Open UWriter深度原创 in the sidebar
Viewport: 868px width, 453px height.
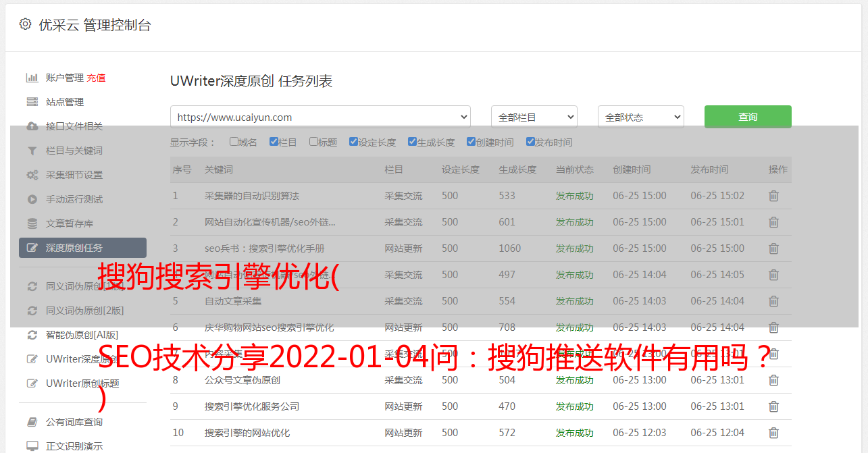click(82, 359)
